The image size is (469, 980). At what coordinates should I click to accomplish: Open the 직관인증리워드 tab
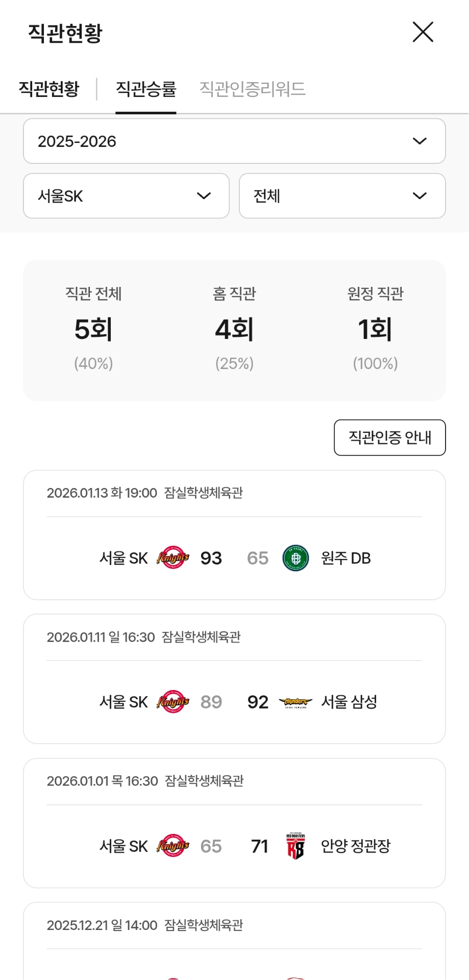point(252,89)
